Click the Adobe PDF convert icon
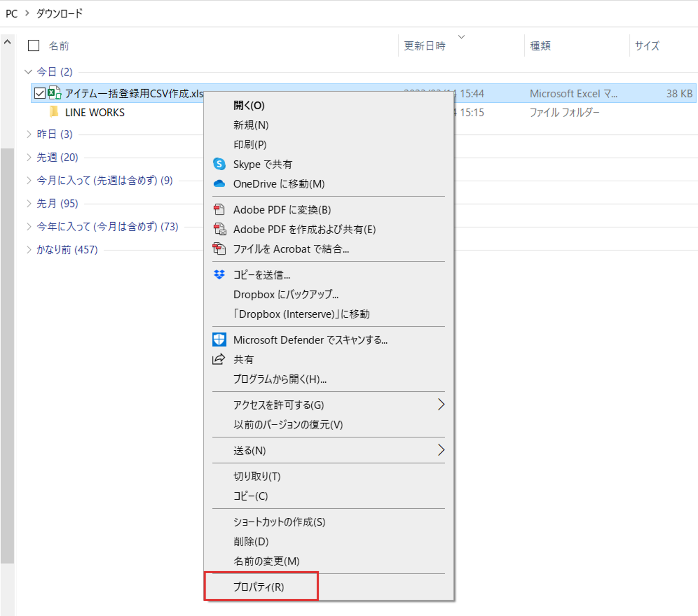 tap(219, 210)
